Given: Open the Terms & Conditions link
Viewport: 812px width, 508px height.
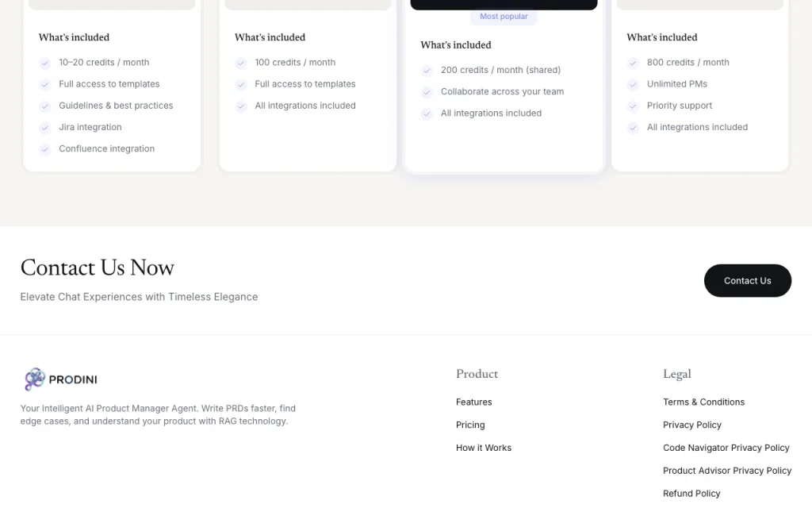Looking at the screenshot, I should click(703, 402).
